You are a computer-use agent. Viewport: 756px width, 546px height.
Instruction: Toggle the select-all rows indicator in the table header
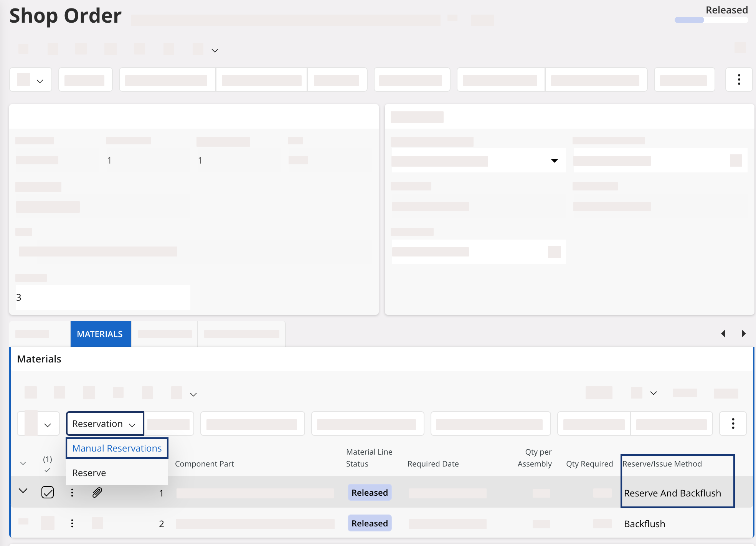click(x=47, y=464)
